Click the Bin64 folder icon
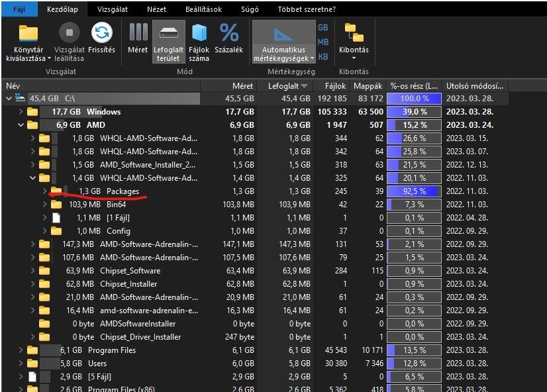 [56, 205]
